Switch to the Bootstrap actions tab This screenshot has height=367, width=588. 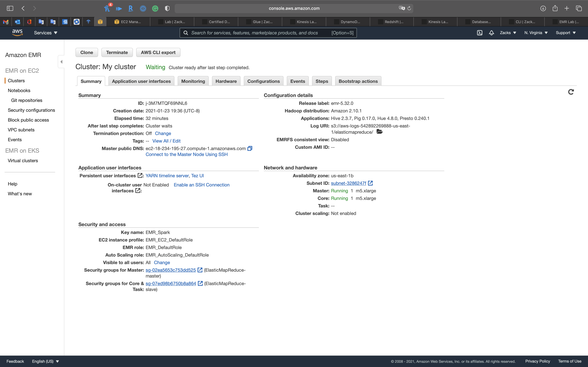358,81
